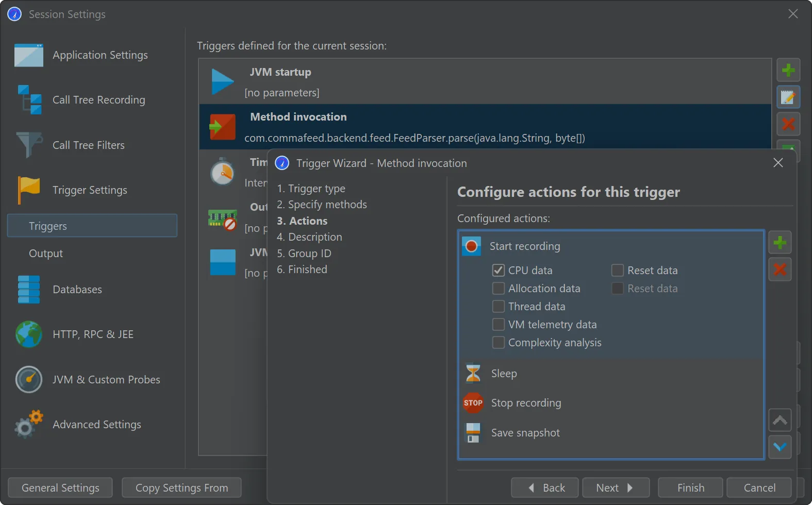The height and width of the screenshot is (505, 812).
Task: Click the edit trigger pencil icon
Action: click(788, 97)
